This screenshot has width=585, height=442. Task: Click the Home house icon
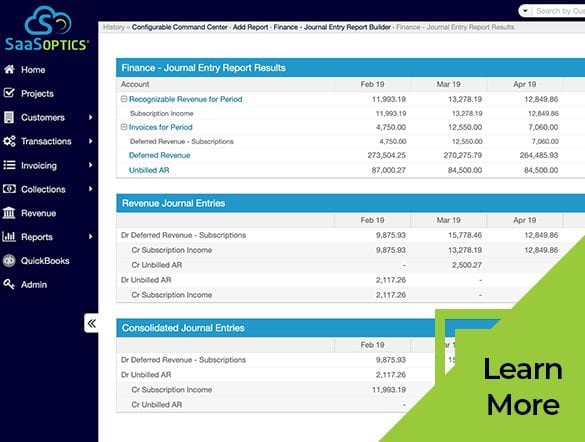(x=9, y=69)
